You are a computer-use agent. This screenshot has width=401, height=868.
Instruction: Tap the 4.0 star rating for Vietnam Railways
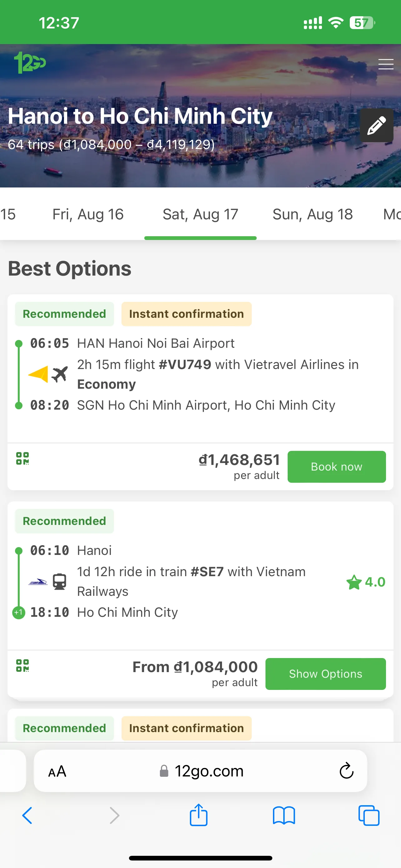click(x=366, y=582)
